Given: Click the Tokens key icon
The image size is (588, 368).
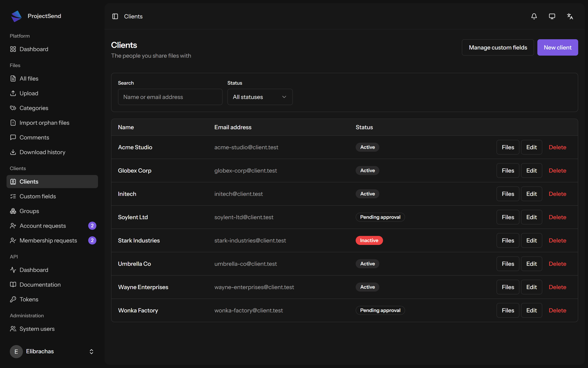Looking at the screenshot, I should coord(13,299).
